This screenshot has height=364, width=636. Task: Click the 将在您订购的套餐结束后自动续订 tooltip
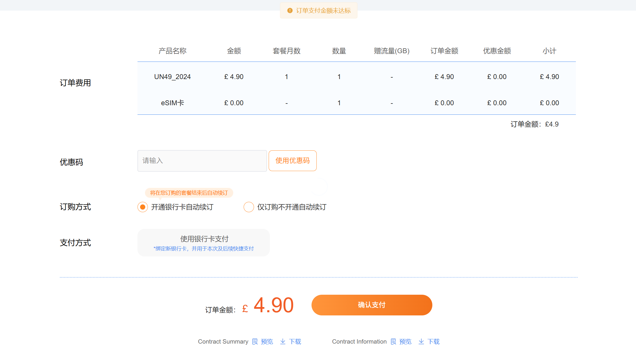(189, 193)
